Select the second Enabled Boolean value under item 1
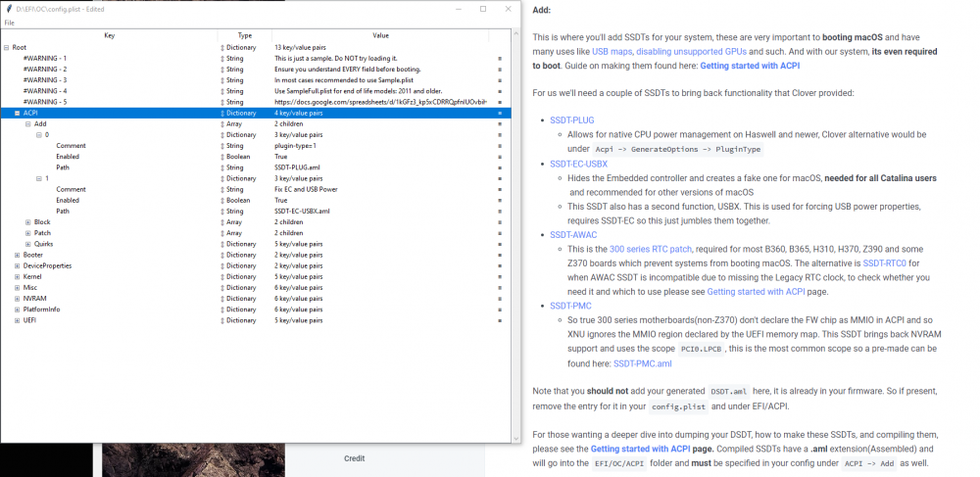Screen dimensions: 980x477 pyautogui.click(x=280, y=201)
